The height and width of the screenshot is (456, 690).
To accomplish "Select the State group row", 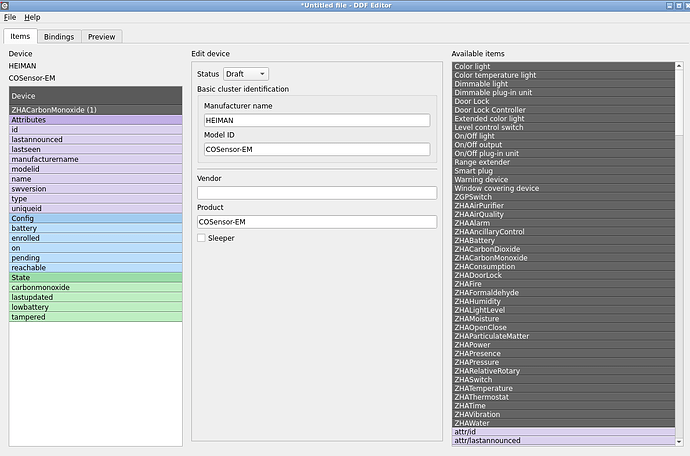I will 95,278.
